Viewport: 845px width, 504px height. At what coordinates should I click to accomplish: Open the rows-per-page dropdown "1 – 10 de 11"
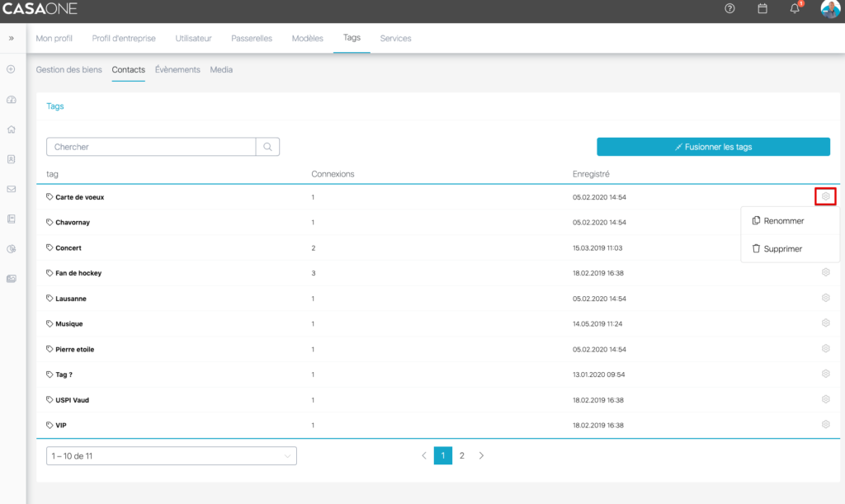[172, 455]
